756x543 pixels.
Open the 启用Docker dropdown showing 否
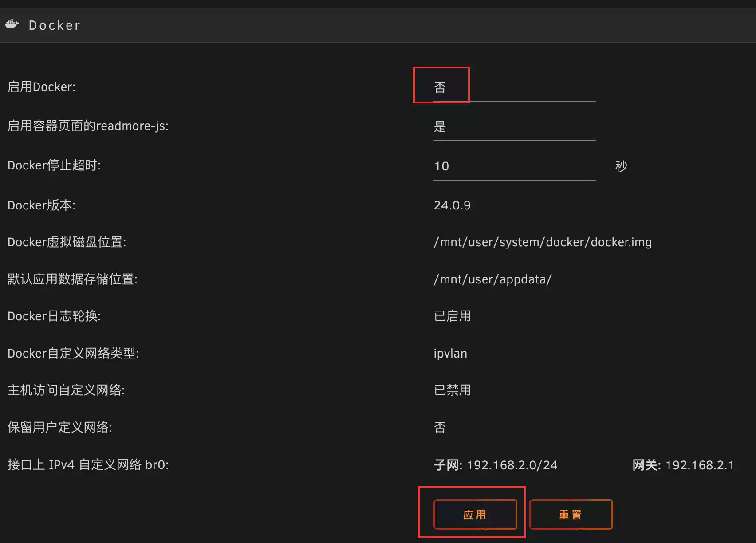click(x=514, y=87)
